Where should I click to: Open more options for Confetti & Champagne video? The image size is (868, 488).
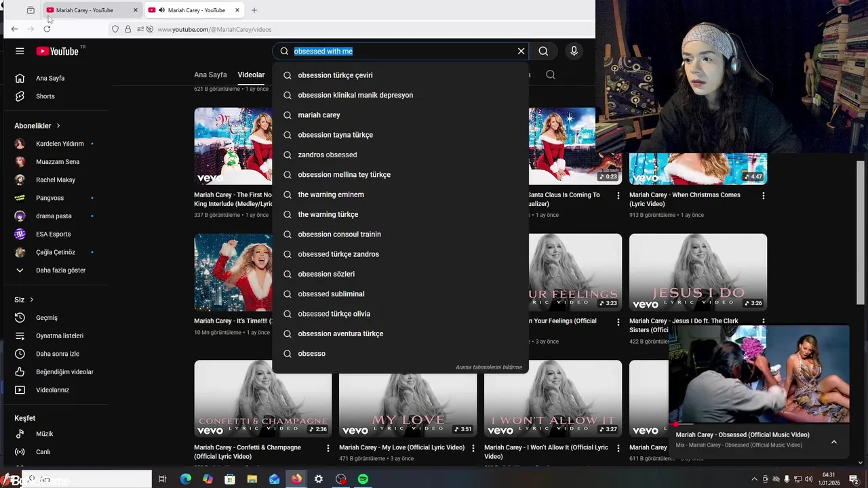(x=328, y=448)
